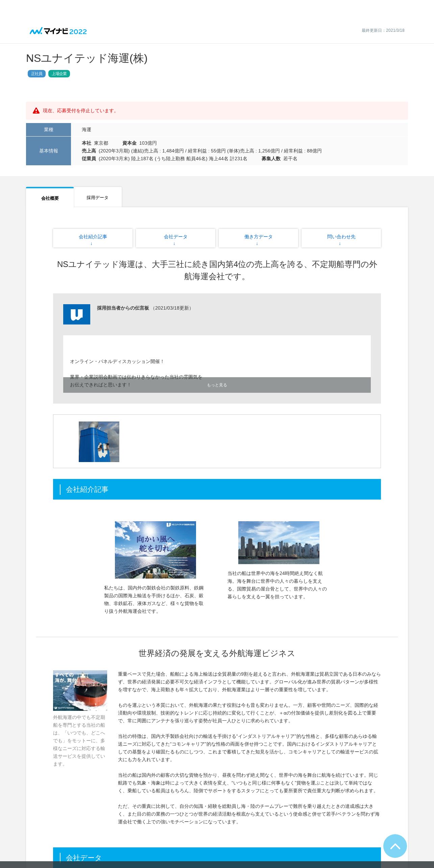Open the 向かい風へ舵を切れ image
The width and height of the screenshot is (434, 868).
point(155,550)
